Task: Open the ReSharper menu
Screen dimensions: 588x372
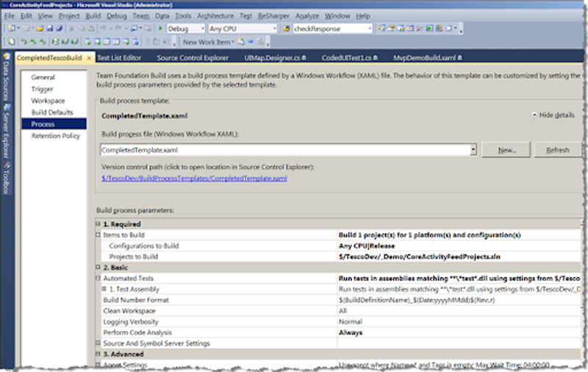Action: click(273, 15)
